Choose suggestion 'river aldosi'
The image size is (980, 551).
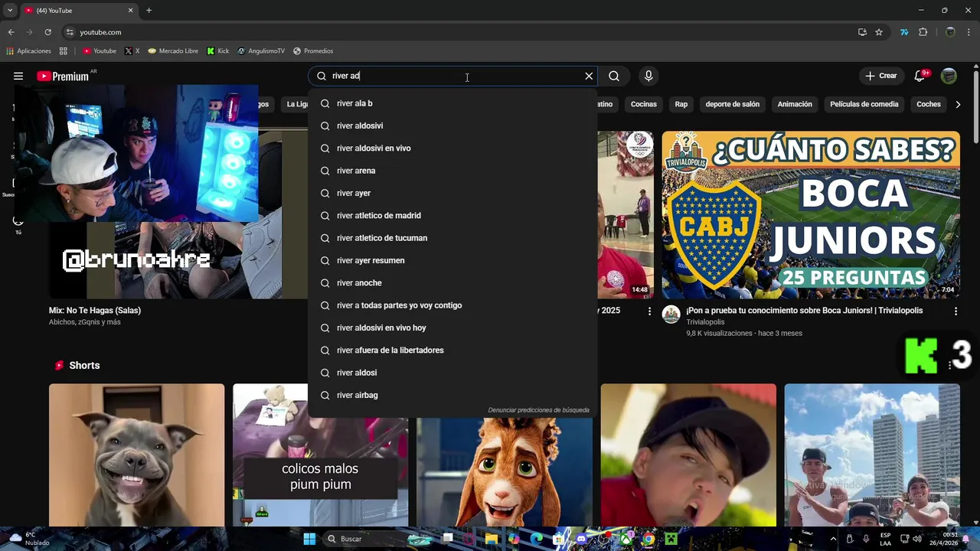pos(452,373)
